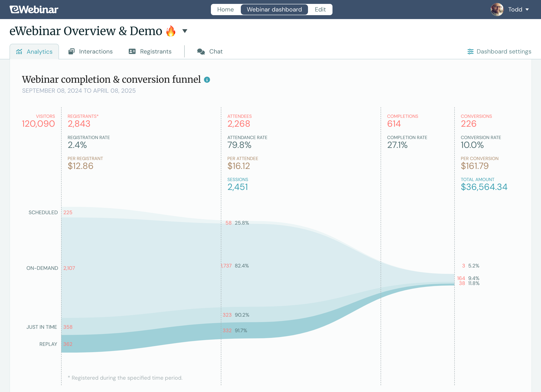Select the date range text under the title
Viewport: 541px width, 392px height.
point(79,91)
